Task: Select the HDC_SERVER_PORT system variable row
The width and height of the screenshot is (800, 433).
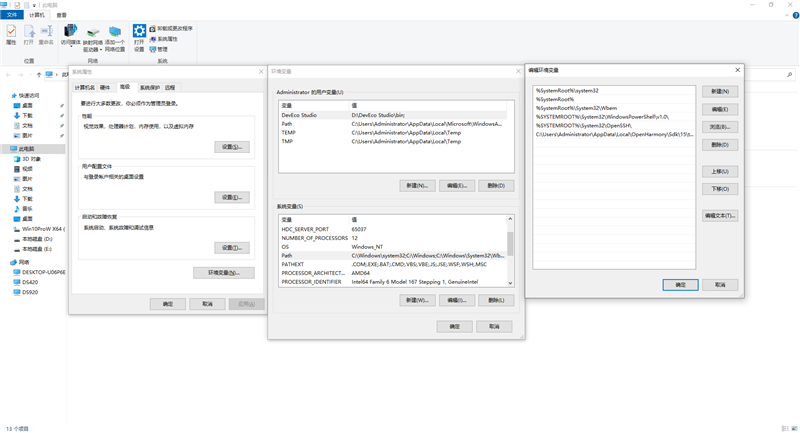Action: click(393, 230)
